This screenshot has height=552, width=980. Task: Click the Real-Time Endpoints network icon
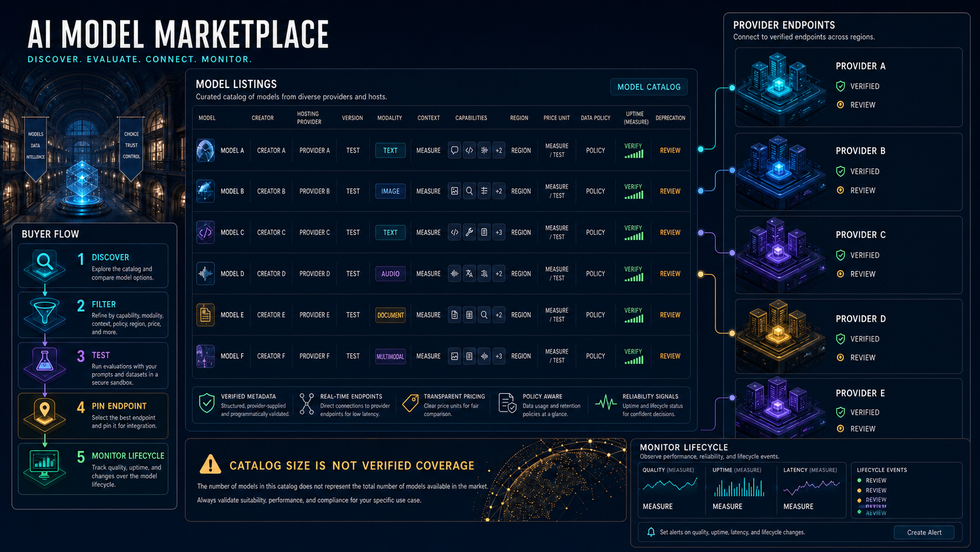307,404
